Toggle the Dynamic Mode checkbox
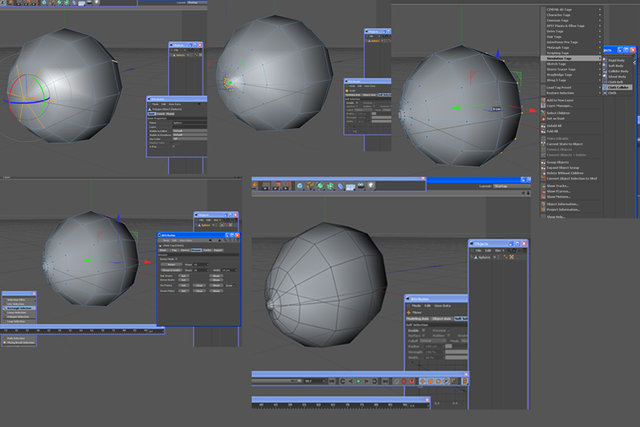640x427 pixels. coord(176,259)
